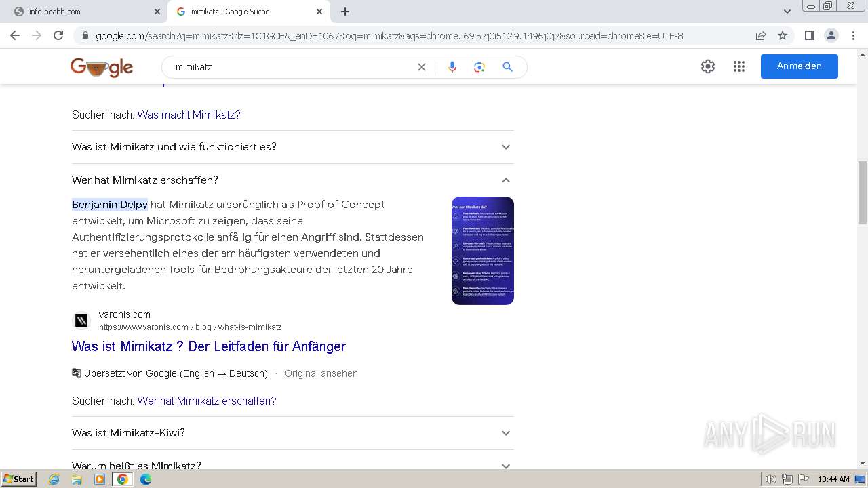
Task: Click 'Original ansehen' link
Action: coord(321,373)
